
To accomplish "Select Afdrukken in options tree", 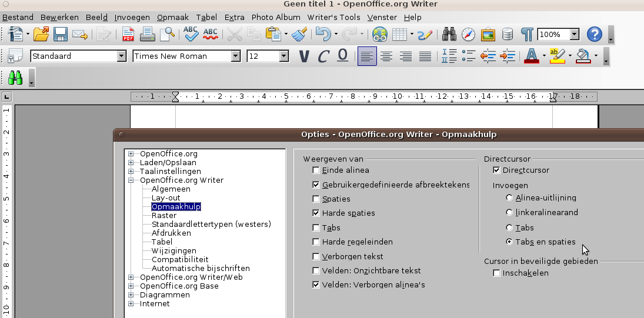I will pos(171,233).
